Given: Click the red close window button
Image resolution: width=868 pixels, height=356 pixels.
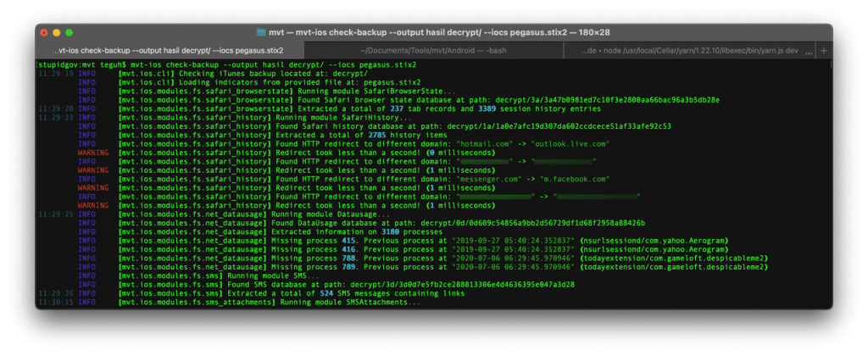Looking at the screenshot, I should coord(43,32).
